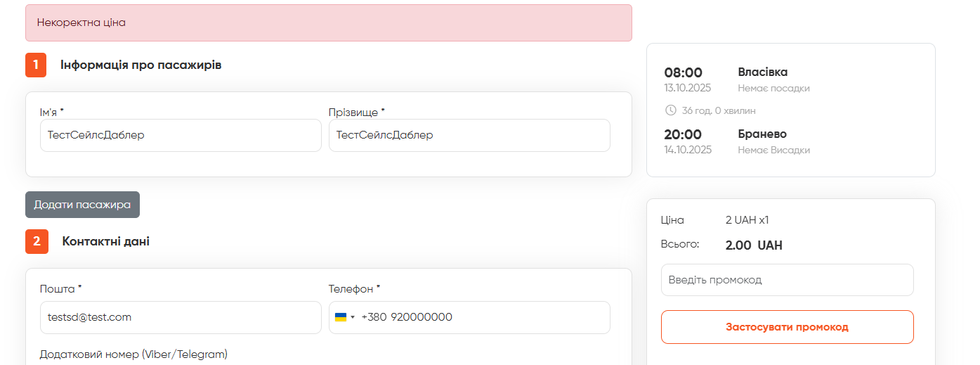Image resolution: width=980 pixels, height=365 pixels.
Task: Apply promo code with Застосувати промокод
Action: 787,327
